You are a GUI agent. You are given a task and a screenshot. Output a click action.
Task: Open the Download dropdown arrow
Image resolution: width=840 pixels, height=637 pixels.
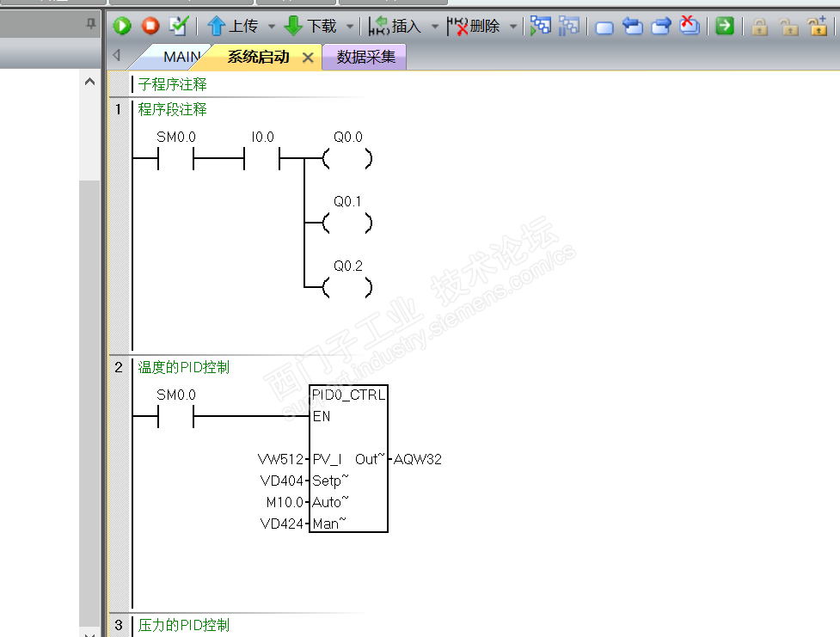click(x=350, y=27)
